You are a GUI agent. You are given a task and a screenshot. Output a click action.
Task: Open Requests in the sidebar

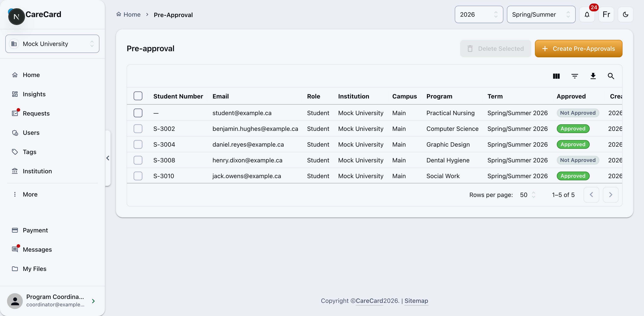pos(52,113)
